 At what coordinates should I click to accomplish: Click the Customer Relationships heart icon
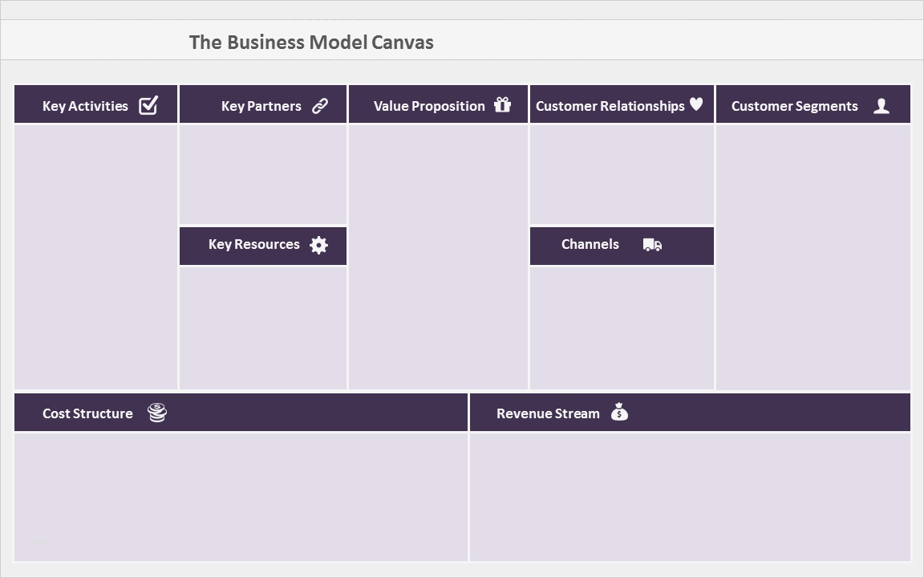click(x=696, y=104)
